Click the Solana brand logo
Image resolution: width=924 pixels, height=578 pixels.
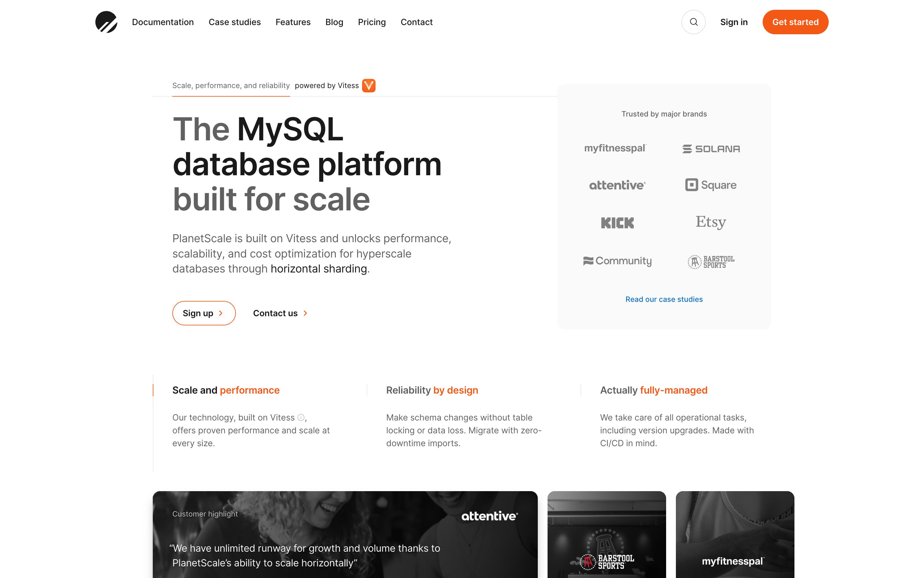711,149
